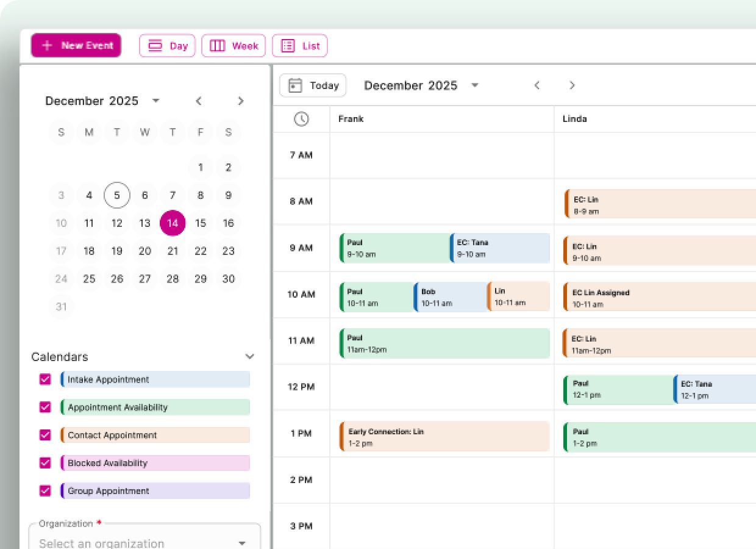Click the Linda column header
Image resolution: width=756 pixels, height=549 pixels.
click(x=573, y=119)
